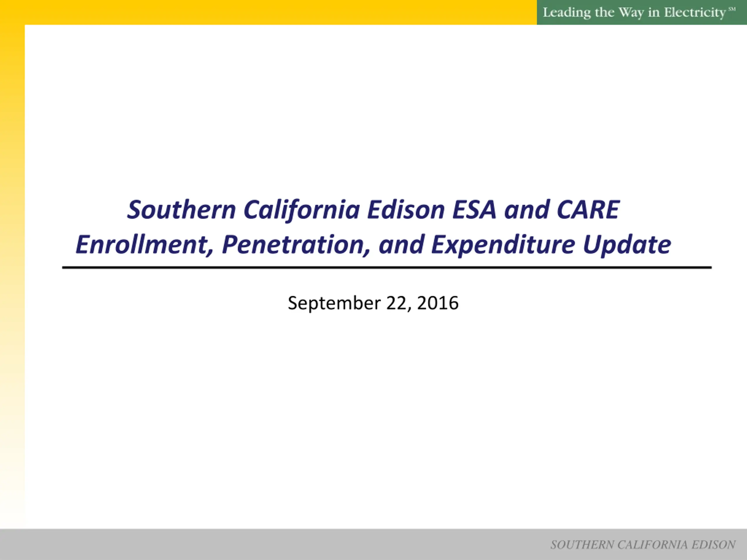The image size is (747, 560).
Task: Click the gray footer bar
Action: click(270, 544)
